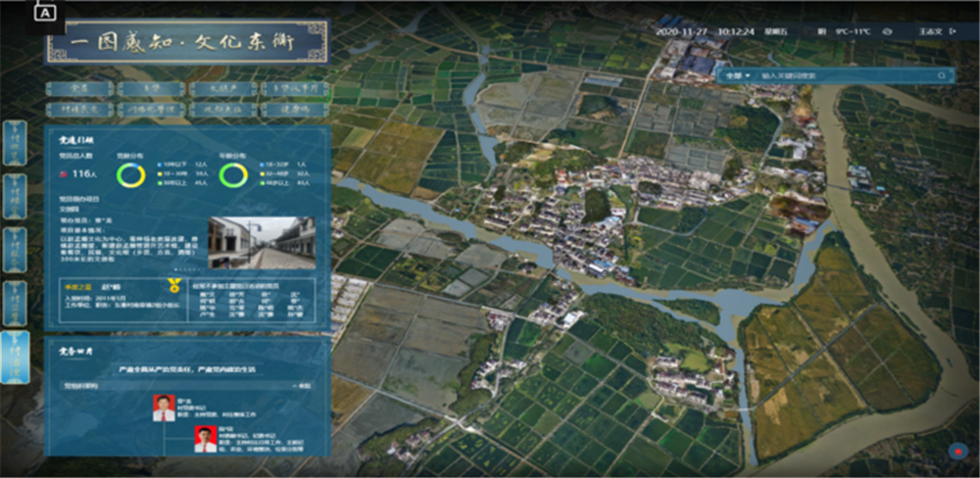Click the time 10:12:24
Viewport: 980px width, 478px height.
pos(736,31)
